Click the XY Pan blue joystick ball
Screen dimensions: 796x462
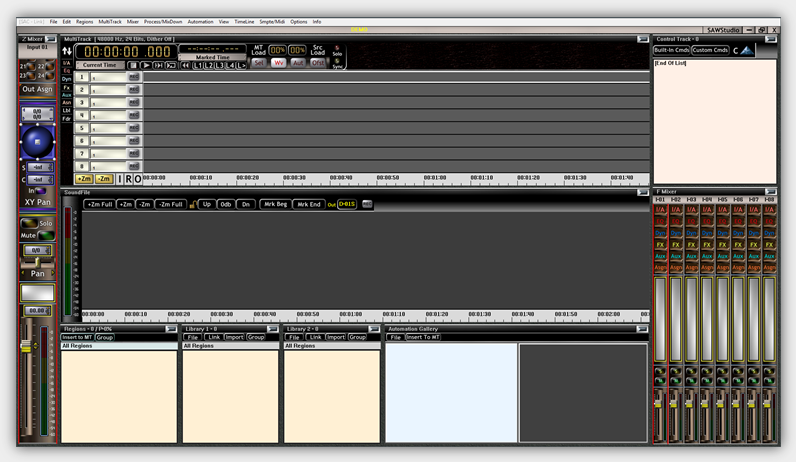coord(38,140)
